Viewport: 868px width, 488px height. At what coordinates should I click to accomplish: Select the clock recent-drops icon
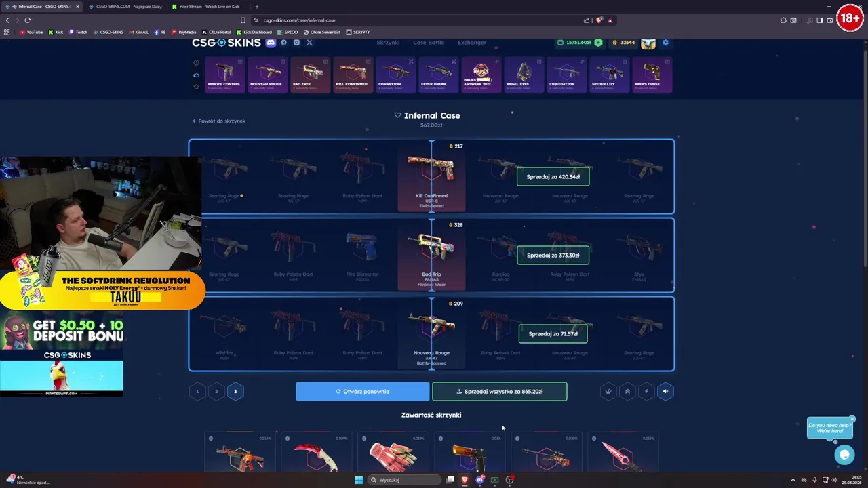(x=196, y=63)
